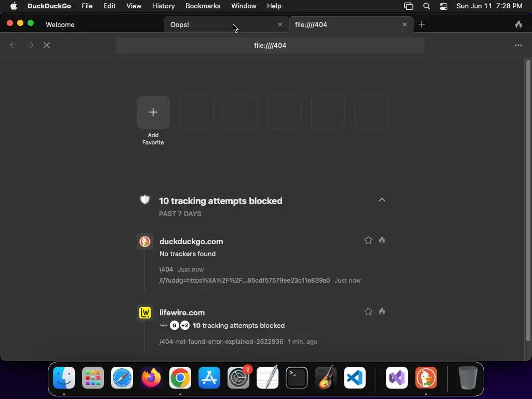Image resolution: width=532 pixels, height=399 pixels.
Task: Close the file:////404 tab
Action: tap(404, 24)
